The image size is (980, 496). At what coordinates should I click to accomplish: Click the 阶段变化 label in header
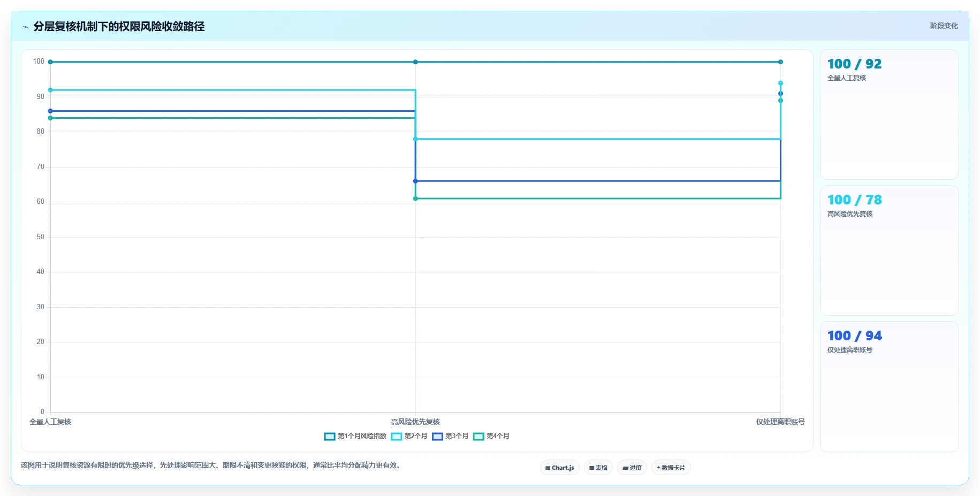click(944, 26)
